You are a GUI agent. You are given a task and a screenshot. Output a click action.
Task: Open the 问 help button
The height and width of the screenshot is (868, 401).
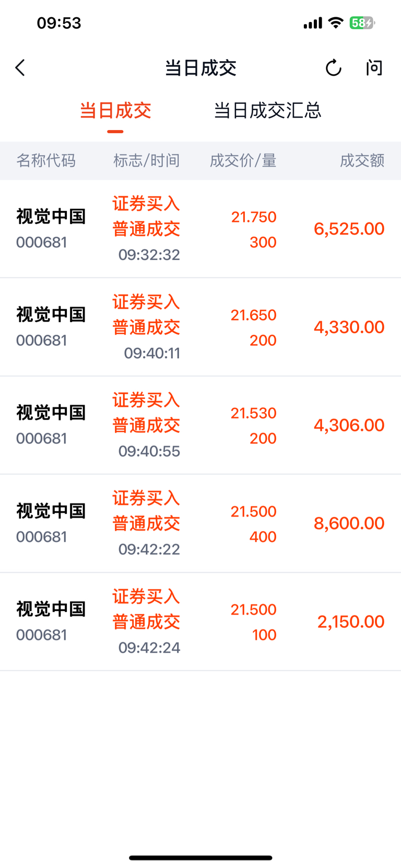374,68
